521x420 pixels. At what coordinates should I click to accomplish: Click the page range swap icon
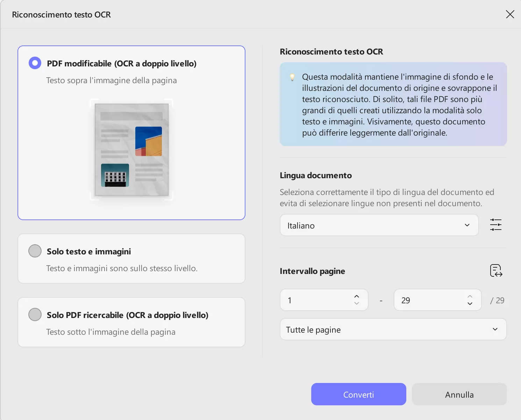coord(496,271)
